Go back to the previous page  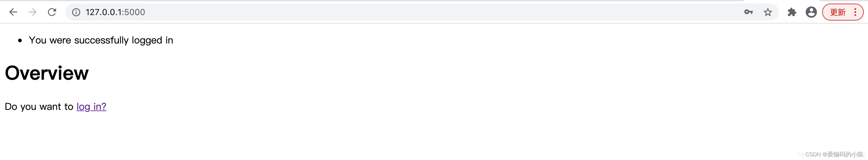pyautogui.click(x=13, y=12)
